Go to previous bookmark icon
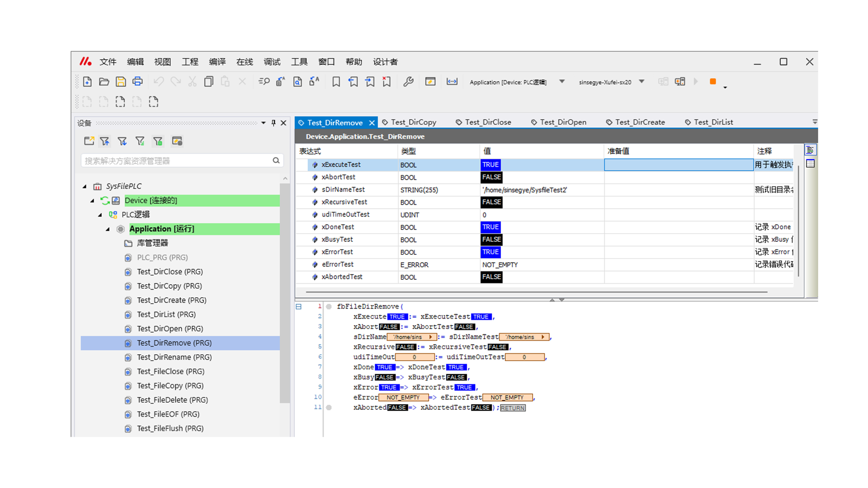This screenshot has width=868, height=488. [353, 82]
